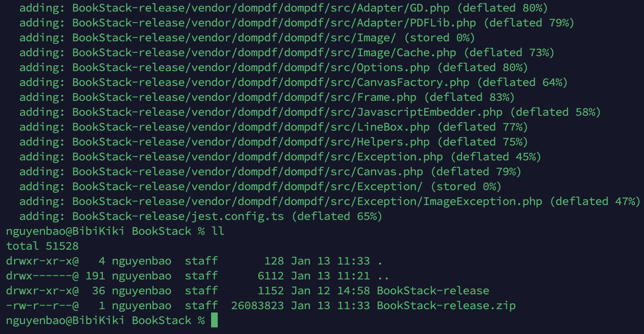This screenshot has width=644, height=334.
Task: Click the typed 'll' command
Action: (x=218, y=231)
